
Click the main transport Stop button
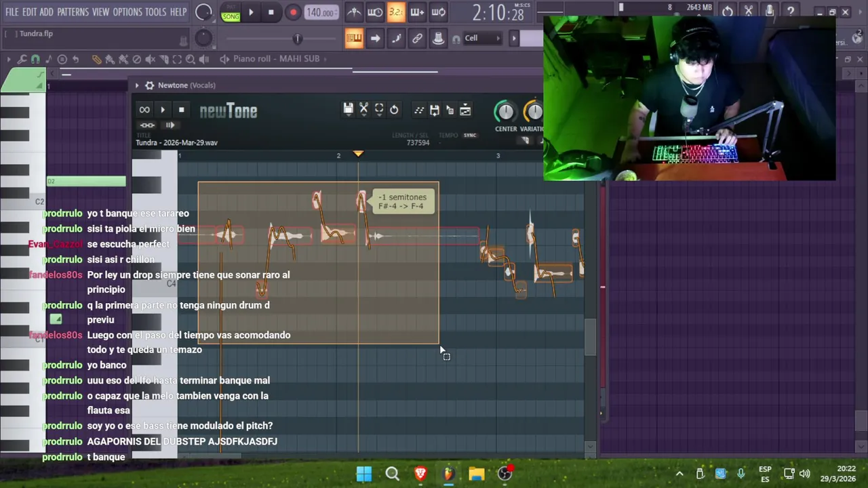pos(271,12)
